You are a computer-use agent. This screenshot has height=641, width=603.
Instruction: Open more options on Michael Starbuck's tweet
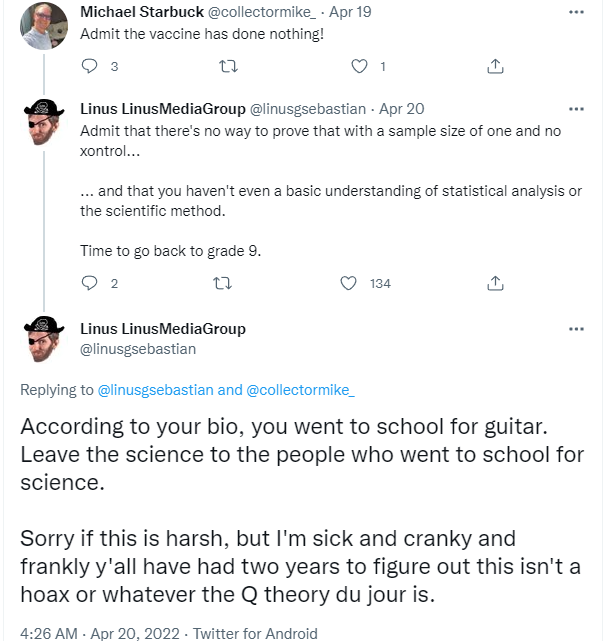[576, 12]
